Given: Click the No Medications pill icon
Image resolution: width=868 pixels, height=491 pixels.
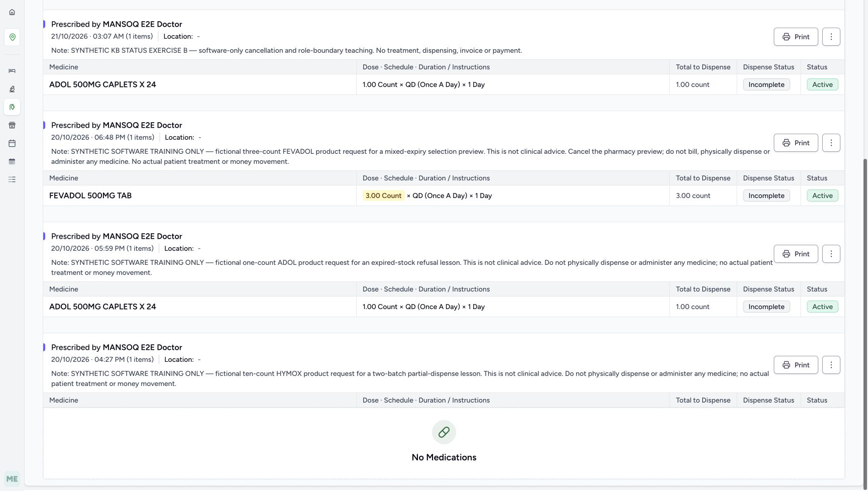Looking at the screenshot, I should 444,432.
